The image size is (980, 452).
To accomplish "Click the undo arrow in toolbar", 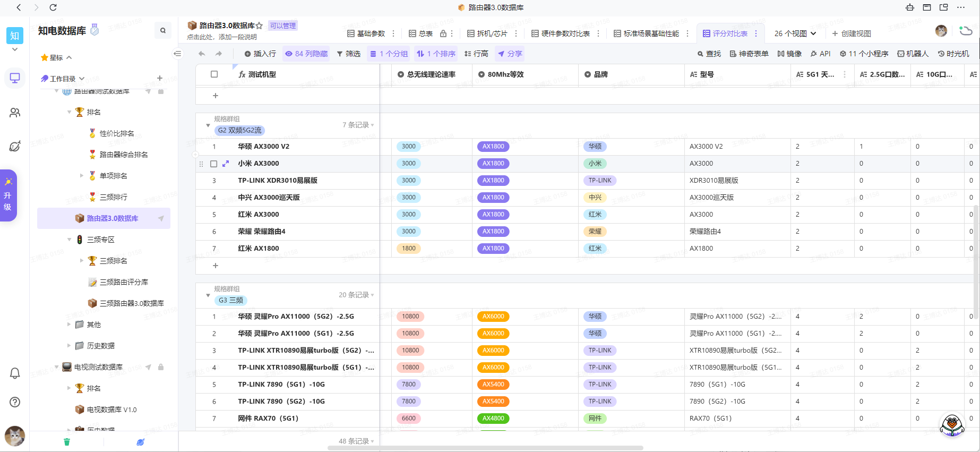I will [x=202, y=54].
